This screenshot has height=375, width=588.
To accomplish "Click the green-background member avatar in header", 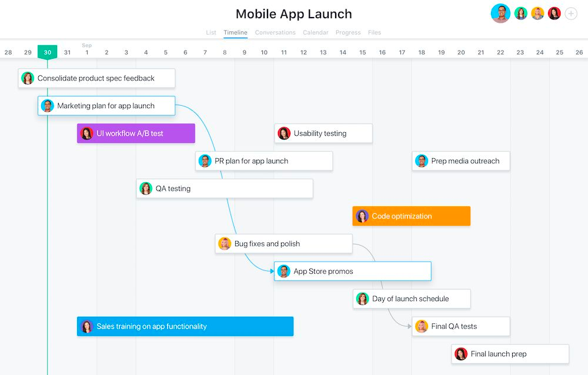I will 521,14.
